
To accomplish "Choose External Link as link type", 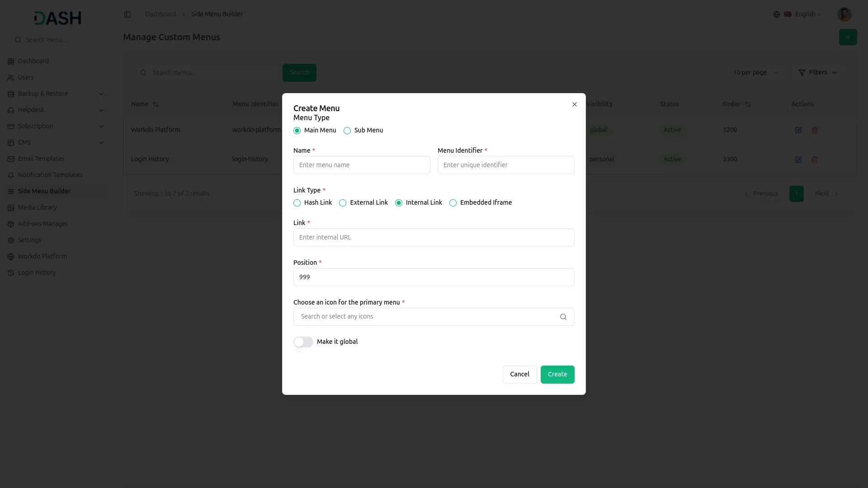I will (x=343, y=203).
